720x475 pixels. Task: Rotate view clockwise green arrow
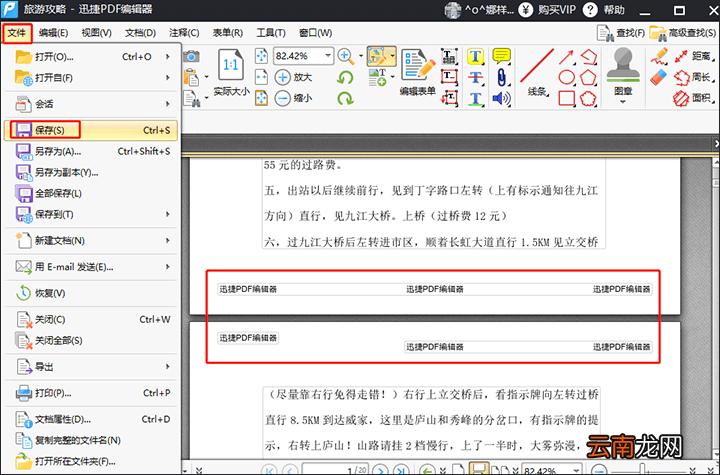tap(345, 98)
